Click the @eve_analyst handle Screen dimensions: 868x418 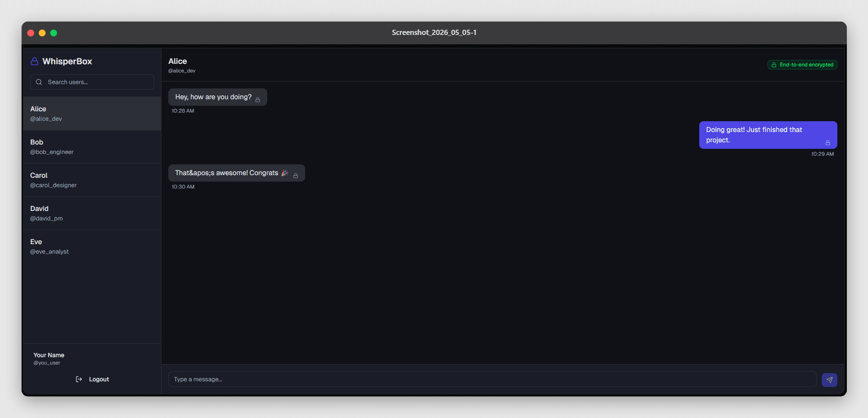click(49, 251)
